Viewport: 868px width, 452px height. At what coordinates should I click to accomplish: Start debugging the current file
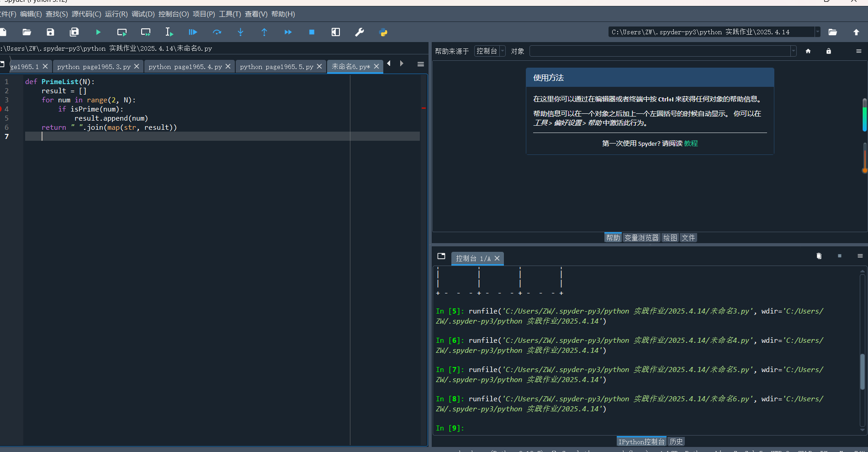[193, 32]
